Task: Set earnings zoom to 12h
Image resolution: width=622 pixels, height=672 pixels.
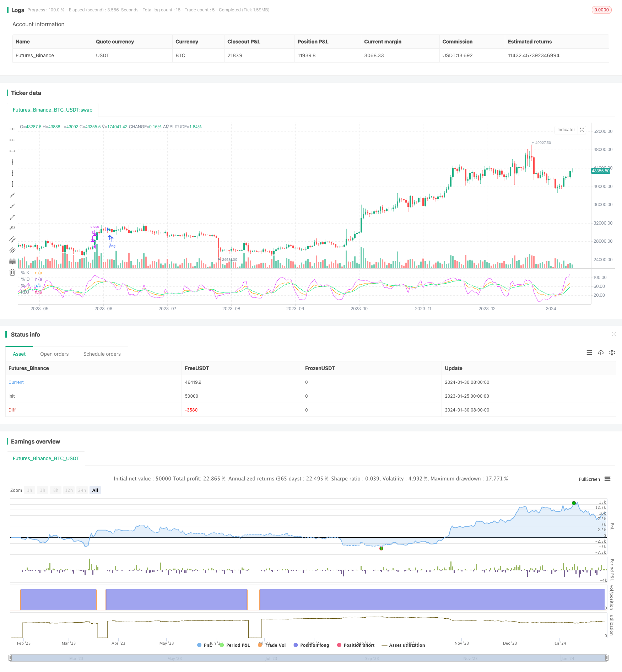Action: click(x=69, y=490)
